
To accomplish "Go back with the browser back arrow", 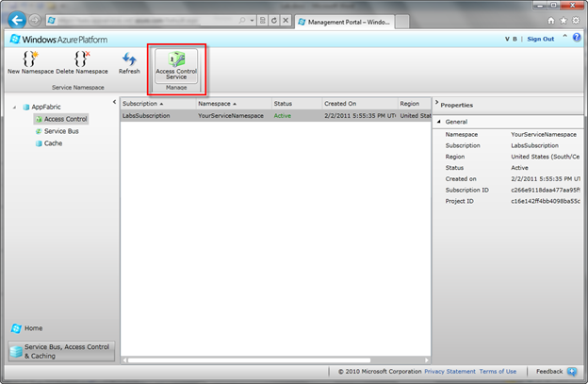I will (x=17, y=20).
